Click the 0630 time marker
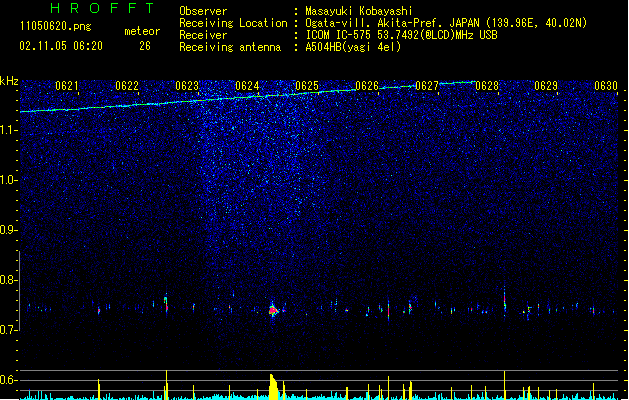Image resolution: width=629 pixels, height=400 pixels. pos(606,86)
